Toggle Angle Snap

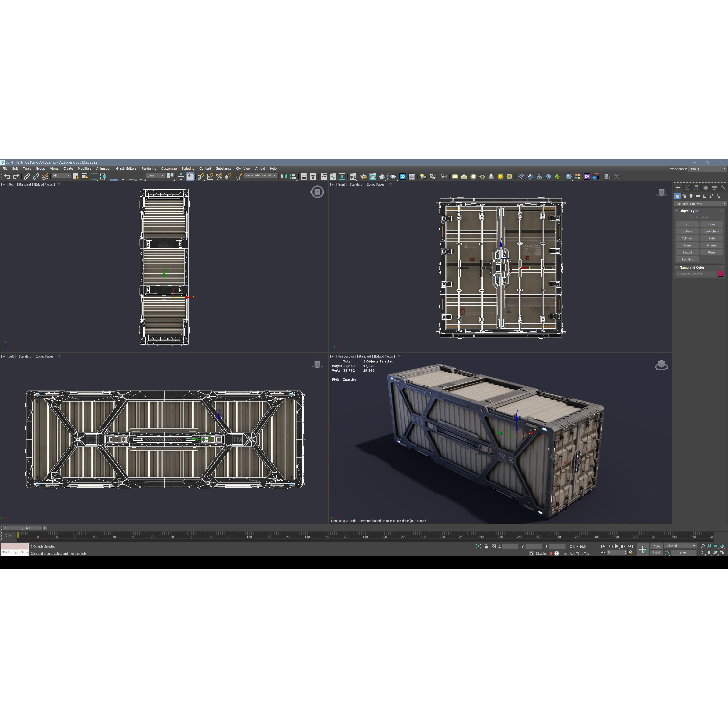210,177
